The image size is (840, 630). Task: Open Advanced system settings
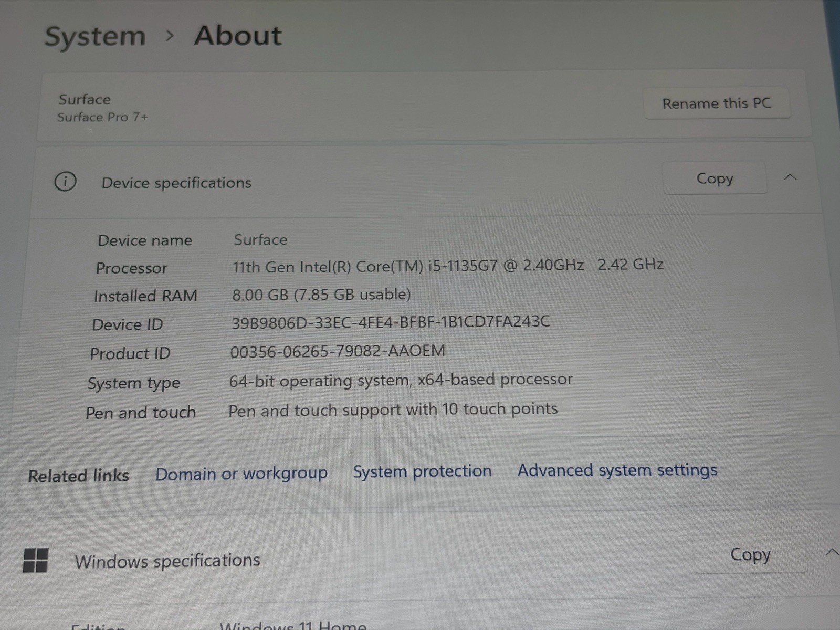coord(617,470)
